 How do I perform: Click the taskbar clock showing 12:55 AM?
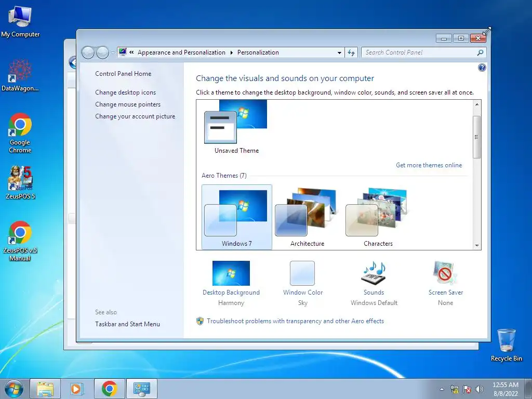pos(506,389)
